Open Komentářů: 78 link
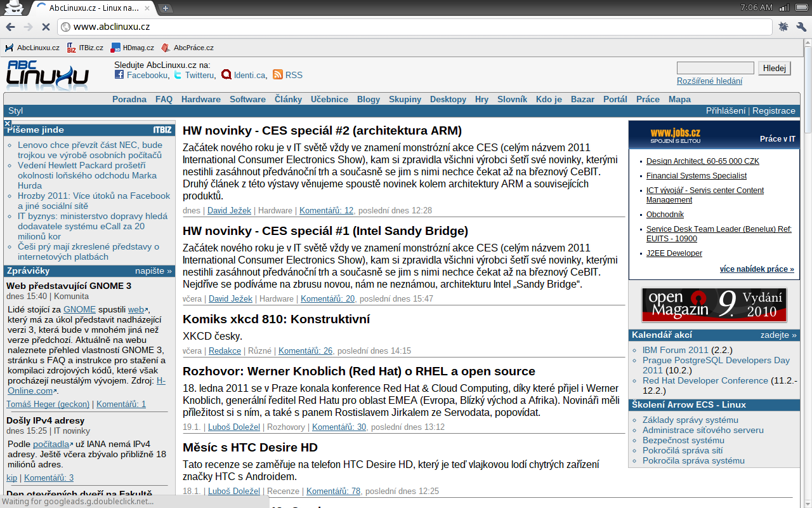The height and width of the screenshot is (508, 812). (x=334, y=491)
